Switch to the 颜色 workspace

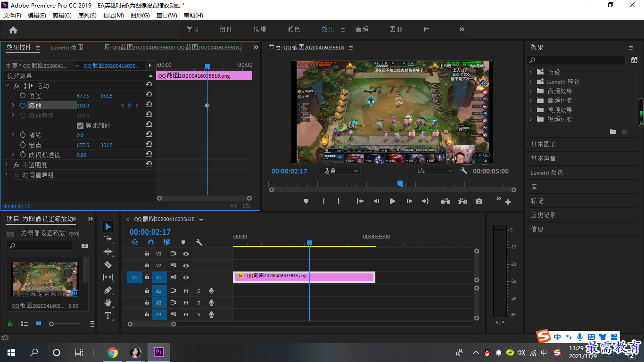[x=294, y=29]
